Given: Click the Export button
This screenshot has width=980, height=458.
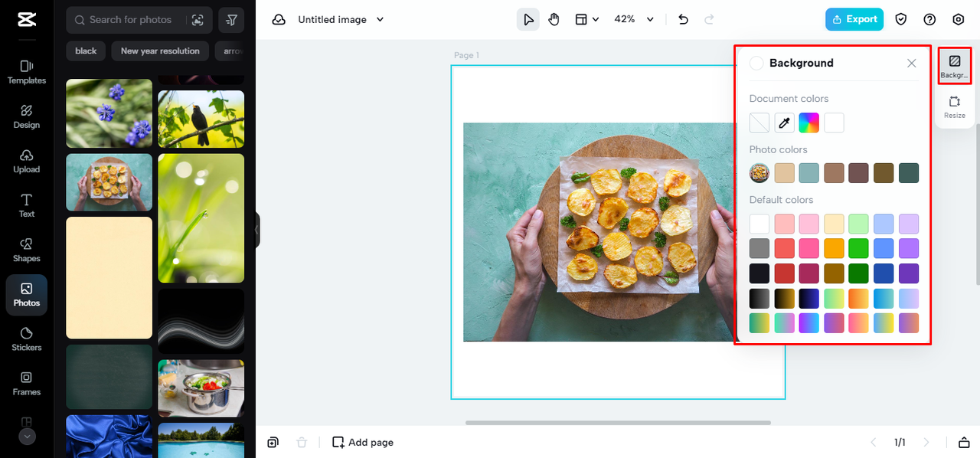Looking at the screenshot, I should tap(854, 20).
